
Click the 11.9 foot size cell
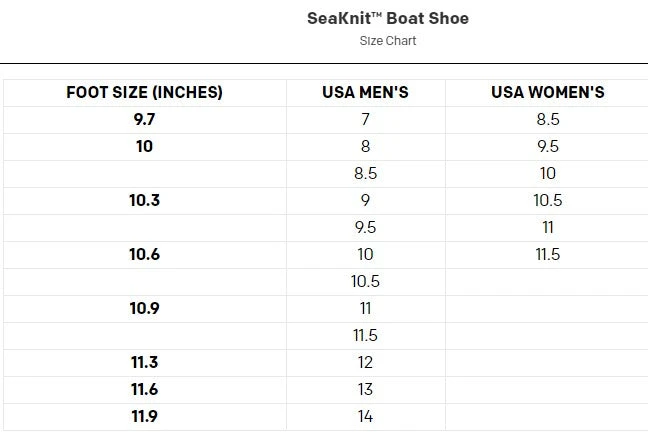144,416
